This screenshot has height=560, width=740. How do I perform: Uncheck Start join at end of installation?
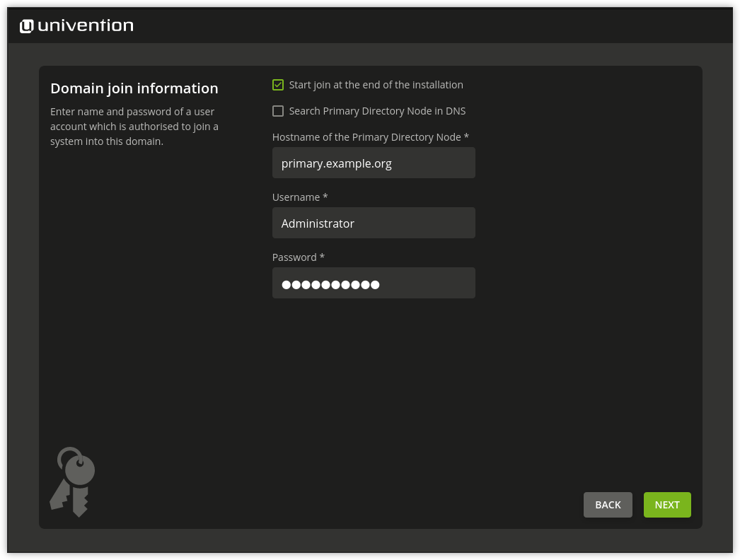click(x=278, y=85)
